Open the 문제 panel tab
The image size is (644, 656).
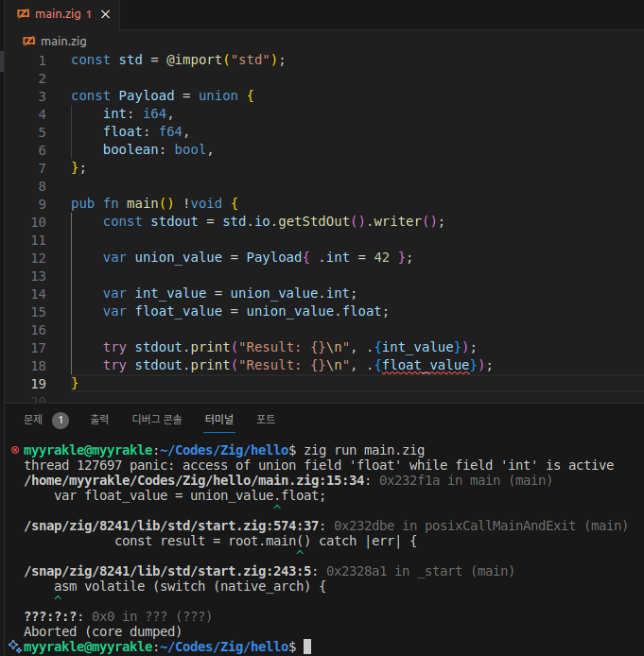pos(34,420)
